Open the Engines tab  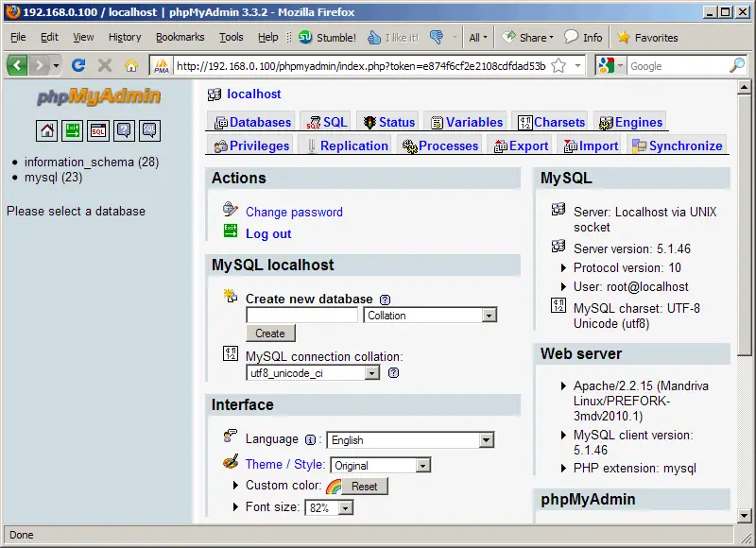click(630, 123)
